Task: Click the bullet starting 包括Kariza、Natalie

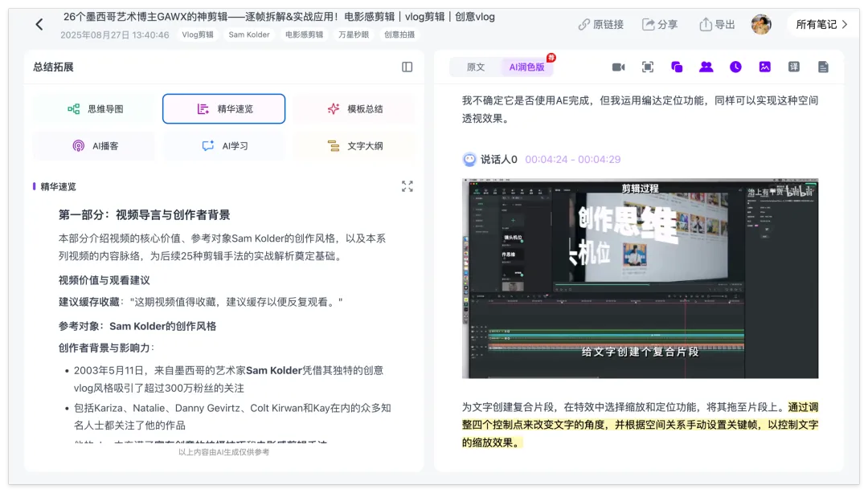Action: coord(232,417)
